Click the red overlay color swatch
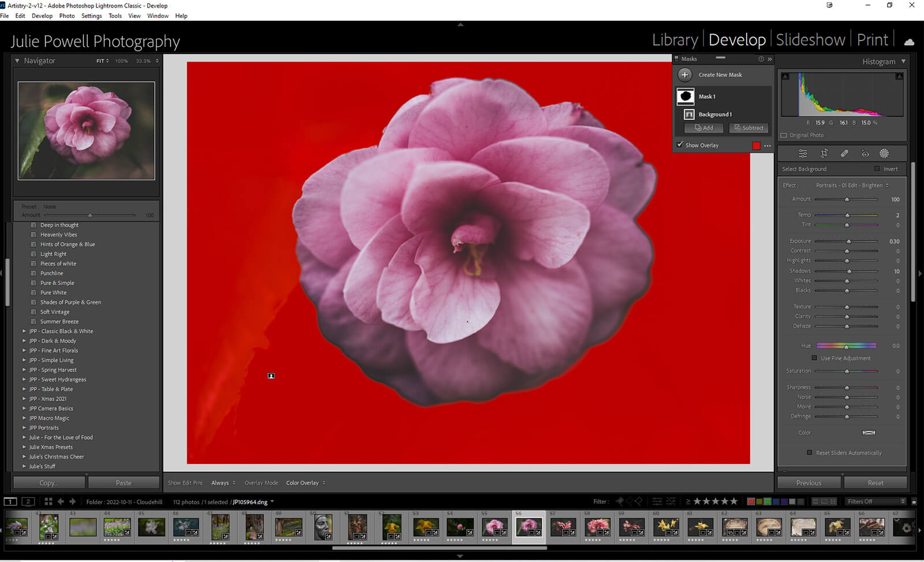Viewport: 924px width, 562px height. point(756,146)
